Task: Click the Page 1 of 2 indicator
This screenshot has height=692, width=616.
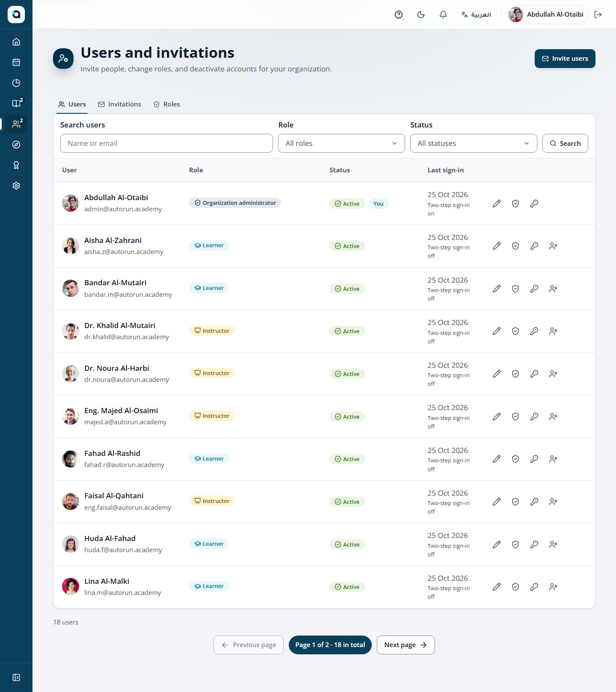Action: pos(330,645)
